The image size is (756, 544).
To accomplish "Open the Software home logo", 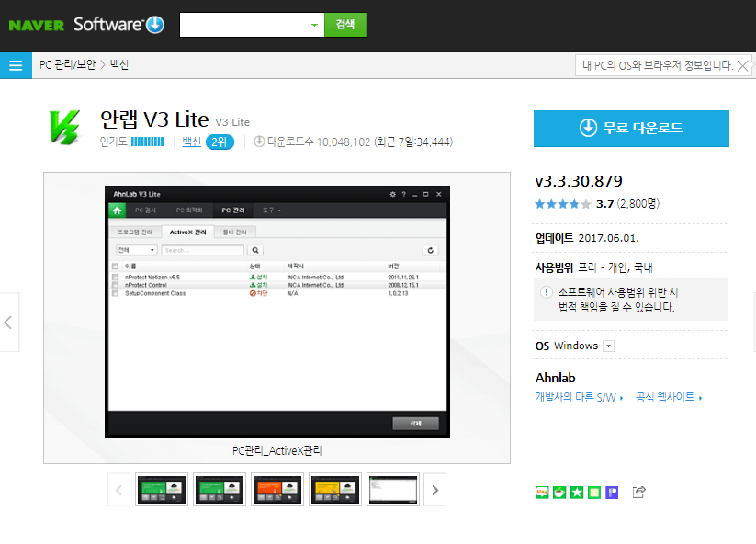I will 118,24.
